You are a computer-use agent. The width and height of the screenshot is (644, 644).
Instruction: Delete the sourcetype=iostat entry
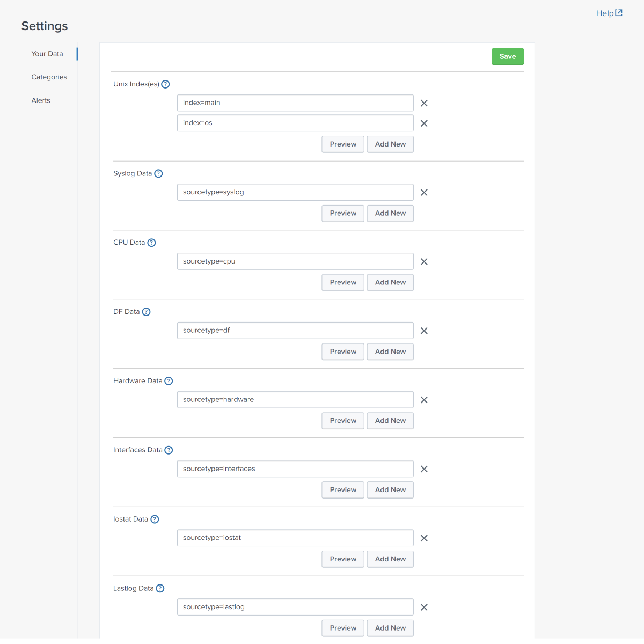(x=424, y=538)
